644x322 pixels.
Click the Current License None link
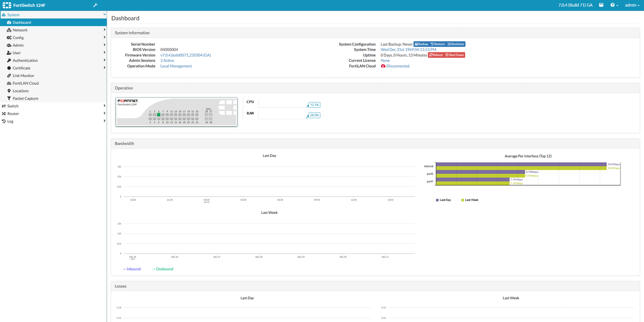click(x=385, y=60)
